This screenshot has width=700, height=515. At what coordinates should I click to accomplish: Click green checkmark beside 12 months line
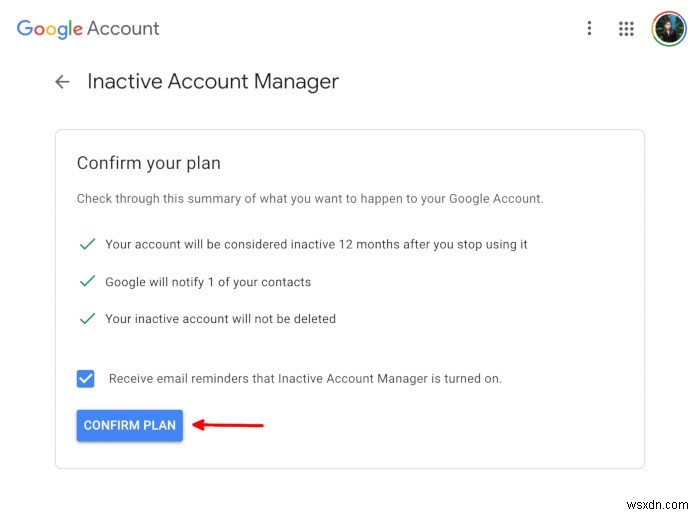(x=87, y=244)
